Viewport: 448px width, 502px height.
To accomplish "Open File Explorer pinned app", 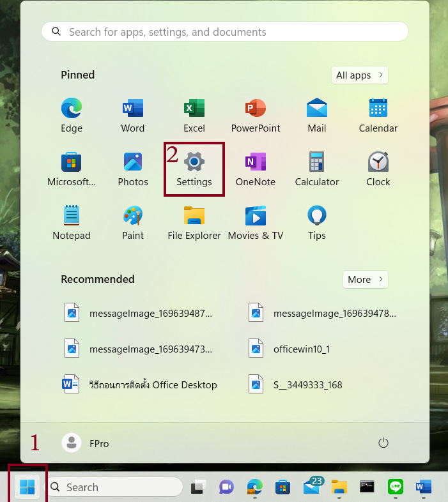I will (x=194, y=223).
